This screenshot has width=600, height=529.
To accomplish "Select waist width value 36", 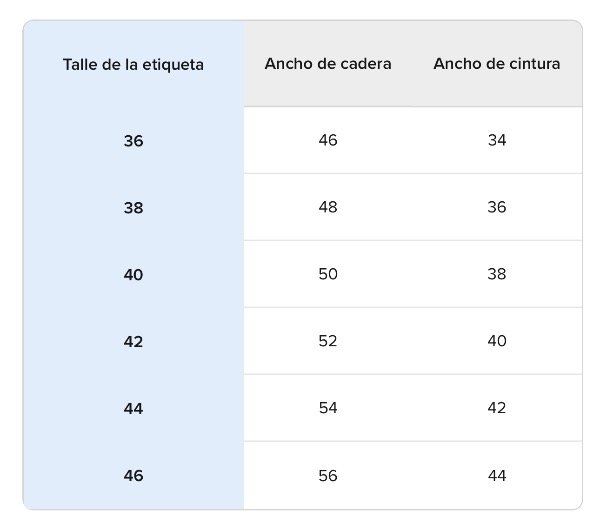I will (x=497, y=207).
